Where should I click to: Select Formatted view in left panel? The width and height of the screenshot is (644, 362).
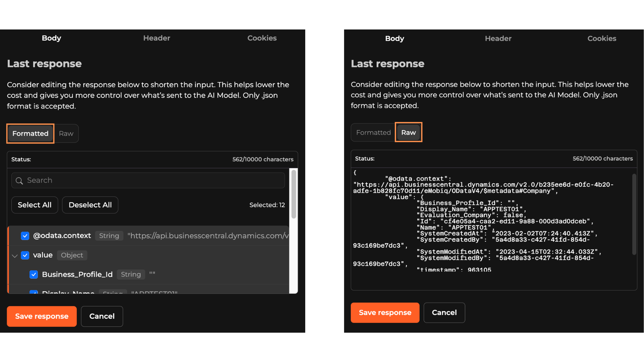(30, 133)
